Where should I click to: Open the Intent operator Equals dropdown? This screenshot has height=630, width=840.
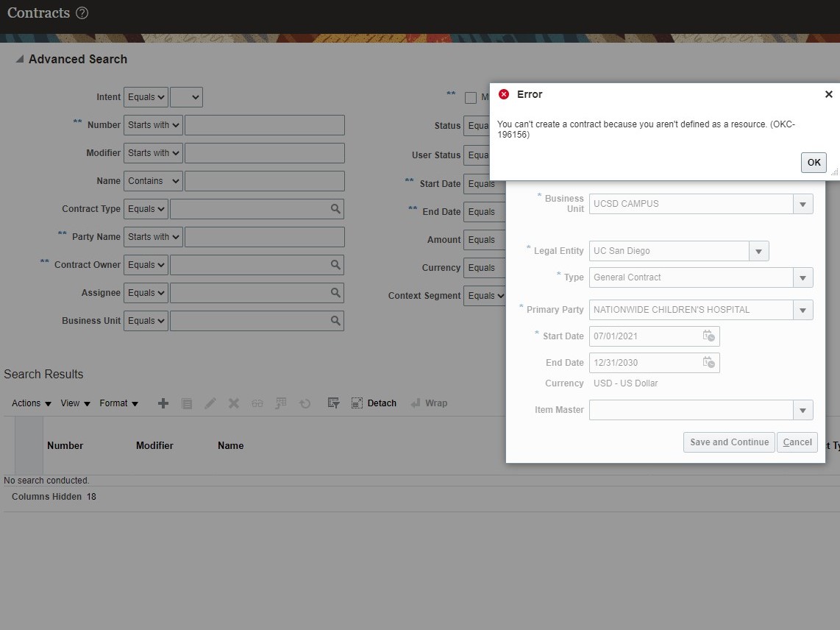(146, 97)
